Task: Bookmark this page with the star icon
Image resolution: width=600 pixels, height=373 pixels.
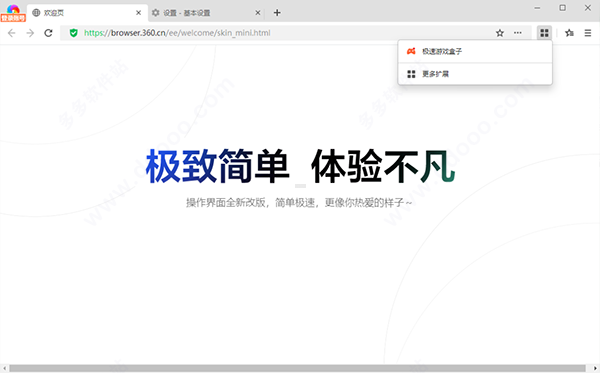Action: 500,33
